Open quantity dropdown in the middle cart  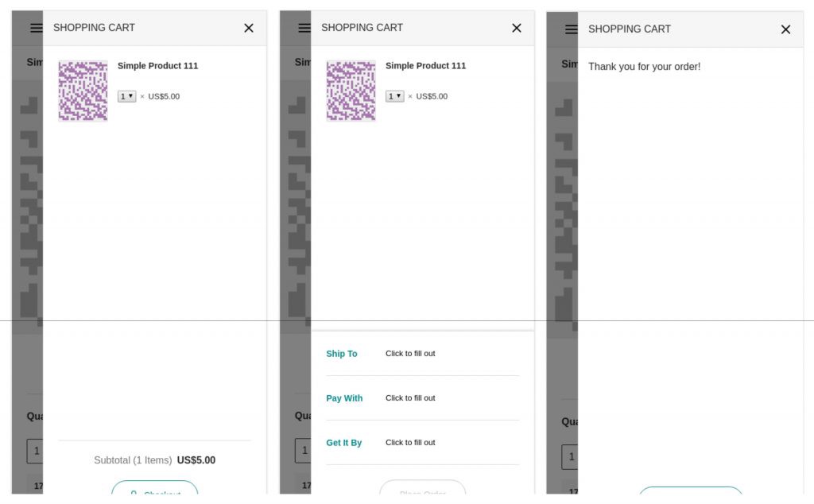(395, 96)
